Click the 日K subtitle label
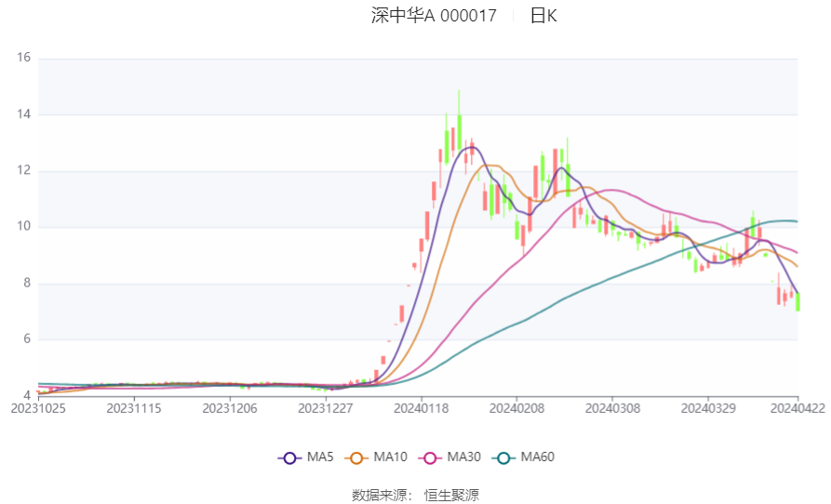Screen dimensions: 831x504 [x=543, y=16]
